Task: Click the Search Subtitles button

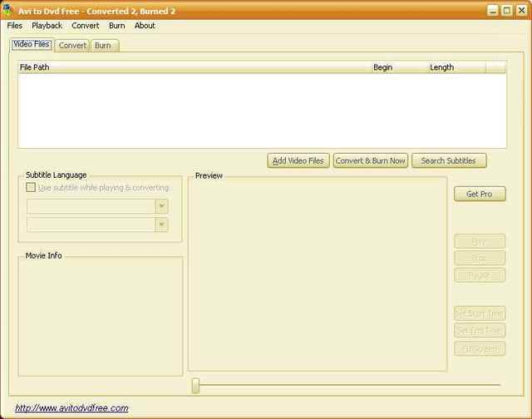Action: [x=449, y=160]
